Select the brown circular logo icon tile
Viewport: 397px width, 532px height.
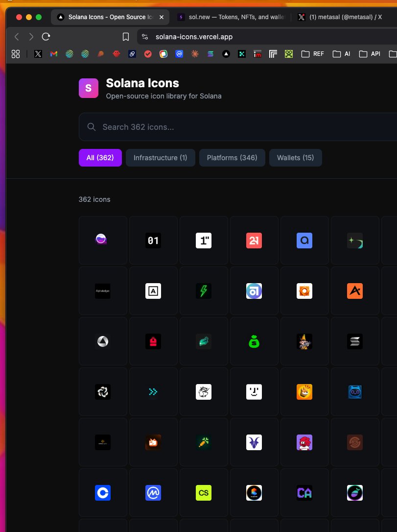click(x=355, y=442)
